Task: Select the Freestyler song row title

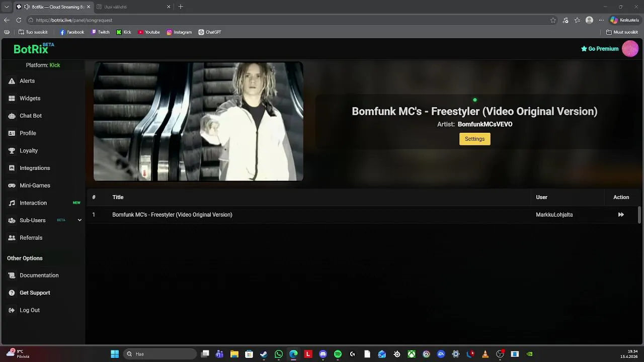Action: tap(172, 215)
